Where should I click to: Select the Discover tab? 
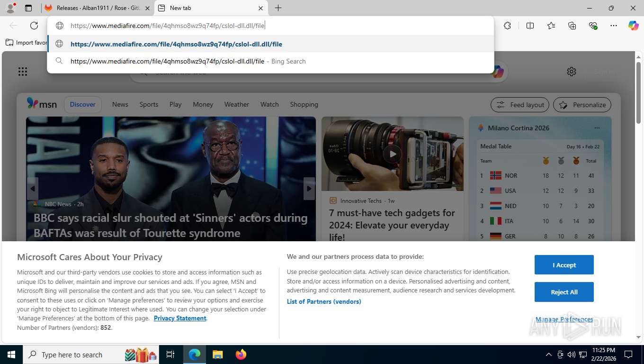(x=83, y=104)
